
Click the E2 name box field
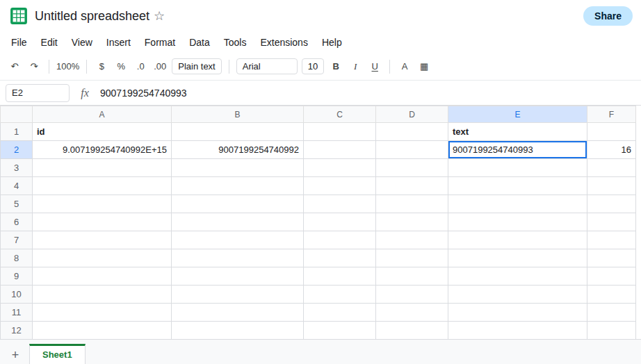coord(38,93)
